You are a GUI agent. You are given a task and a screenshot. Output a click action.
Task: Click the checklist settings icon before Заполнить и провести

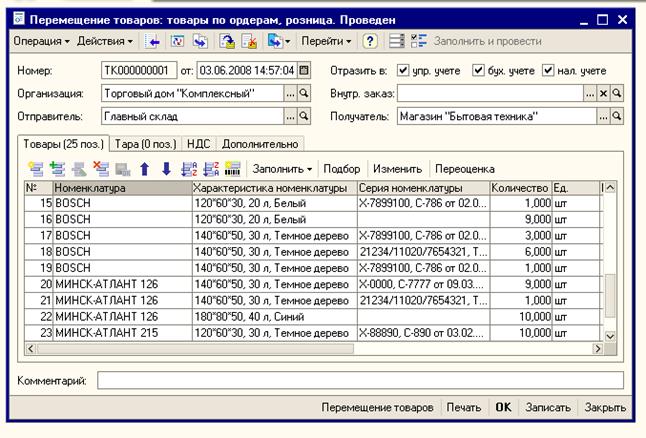[x=419, y=41]
